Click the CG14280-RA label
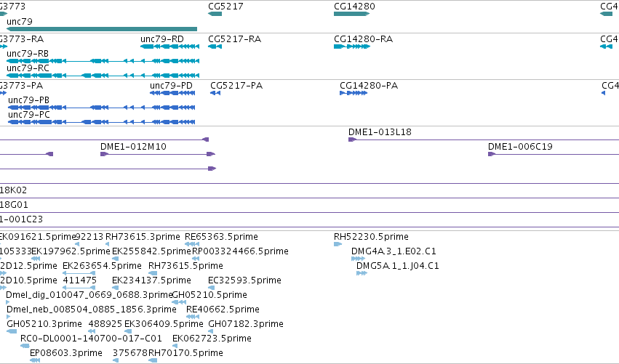This screenshot has height=364, width=619. tap(363, 39)
